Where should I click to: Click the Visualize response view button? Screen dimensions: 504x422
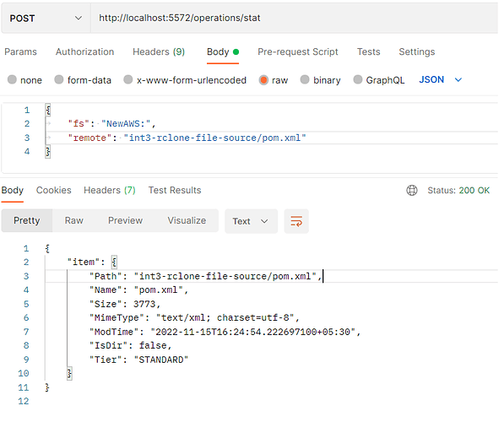coord(187,220)
